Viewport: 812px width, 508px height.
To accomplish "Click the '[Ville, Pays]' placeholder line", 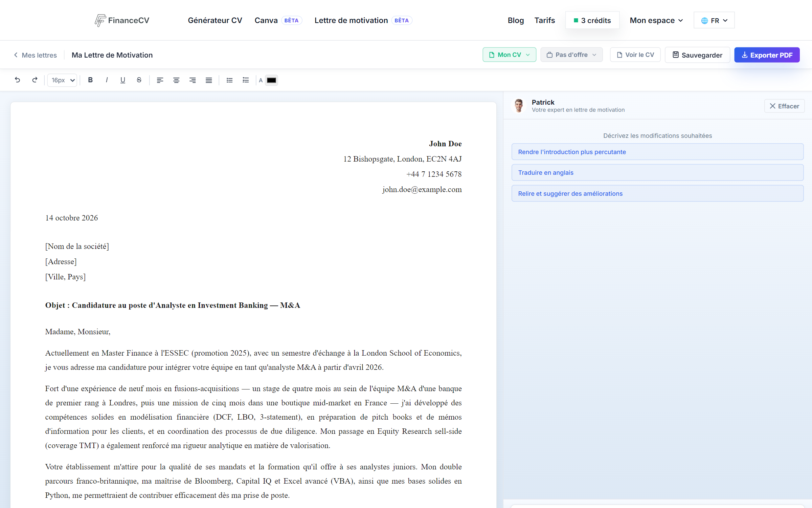I will coord(65,277).
